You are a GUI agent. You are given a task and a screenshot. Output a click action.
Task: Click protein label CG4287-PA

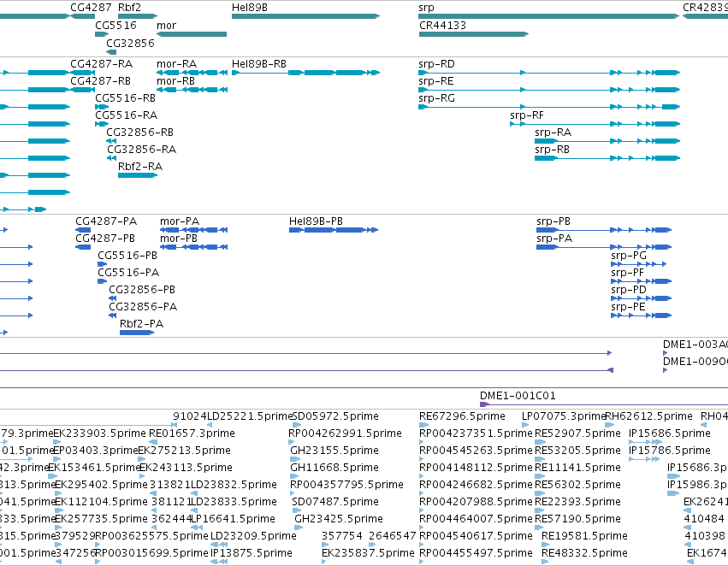point(106,221)
